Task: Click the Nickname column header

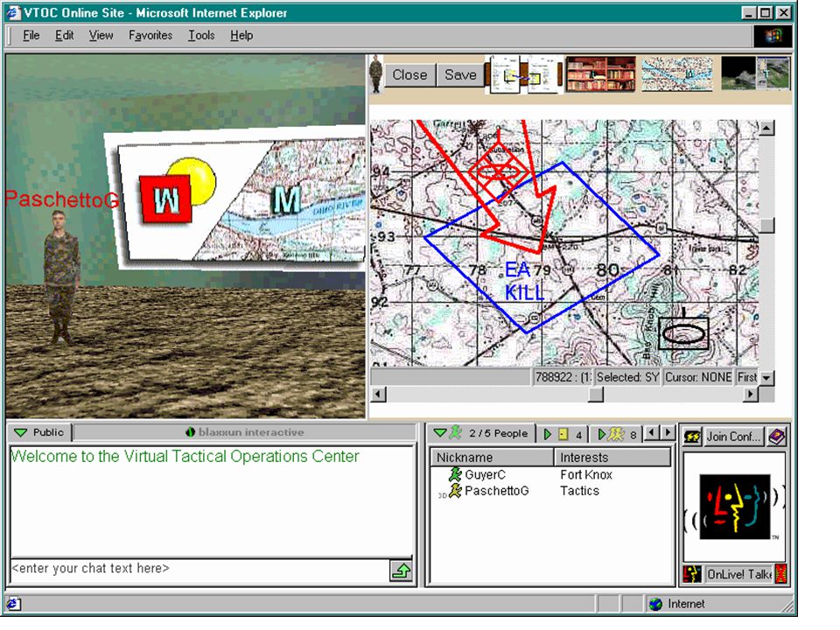Action: pyautogui.click(x=492, y=458)
